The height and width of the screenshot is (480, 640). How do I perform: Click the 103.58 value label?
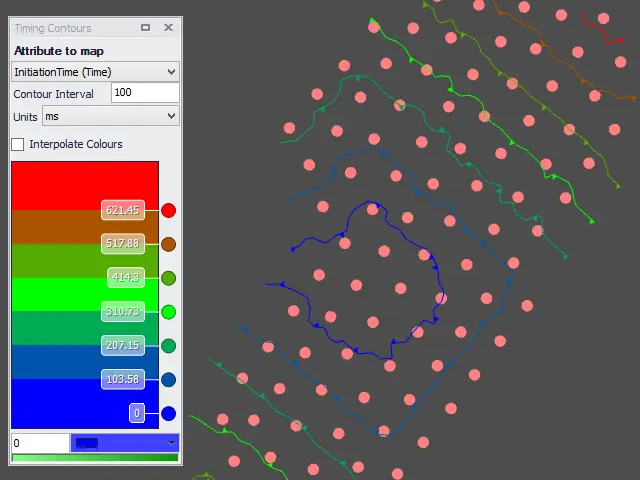click(124, 380)
